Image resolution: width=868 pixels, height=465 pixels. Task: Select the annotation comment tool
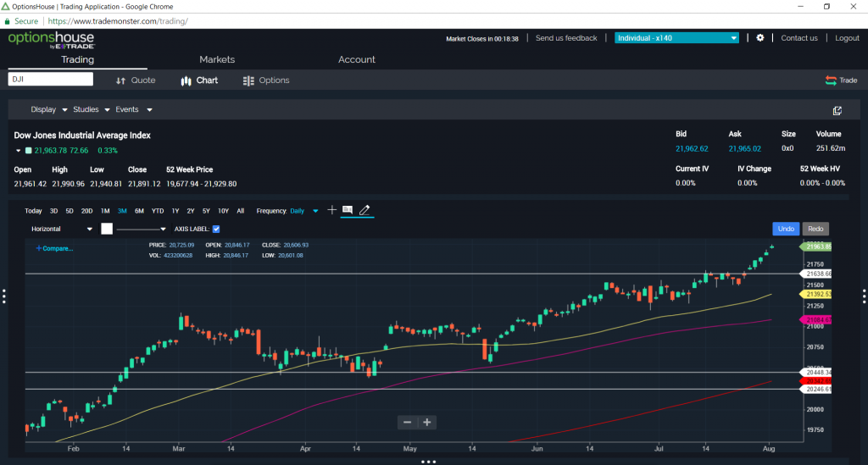click(x=347, y=210)
